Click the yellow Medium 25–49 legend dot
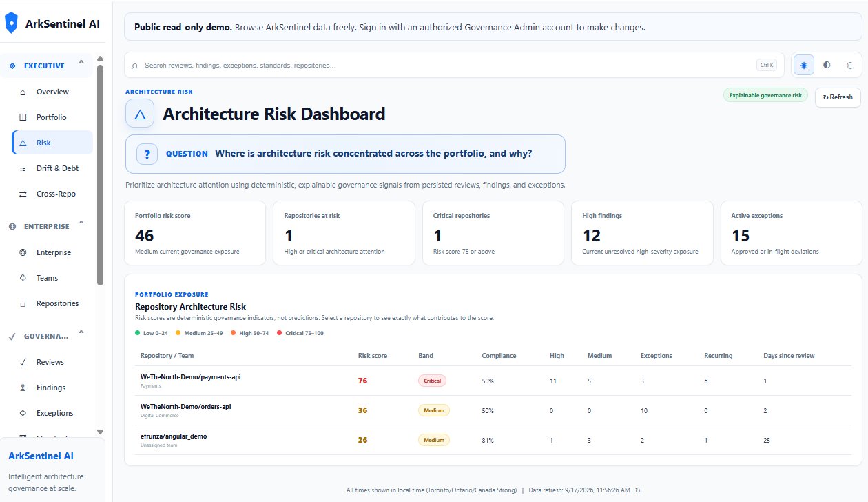The width and height of the screenshot is (868, 502). 178,333
